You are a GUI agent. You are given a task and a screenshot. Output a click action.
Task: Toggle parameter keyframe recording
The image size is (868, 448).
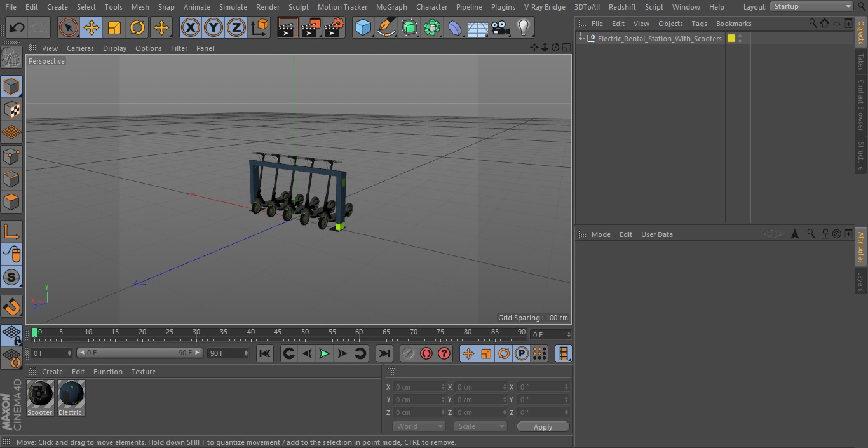pos(521,353)
